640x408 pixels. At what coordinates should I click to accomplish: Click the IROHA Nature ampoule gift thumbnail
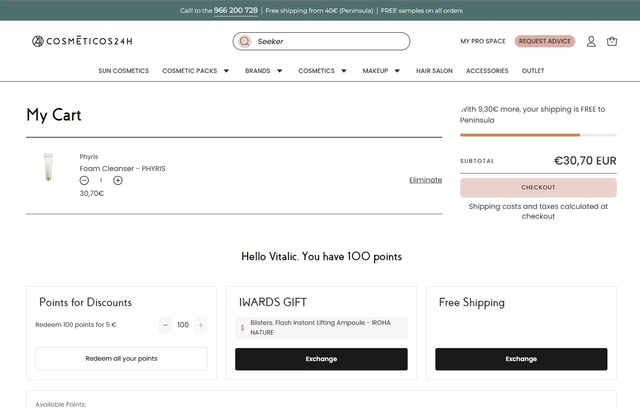pyautogui.click(x=242, y=328)
